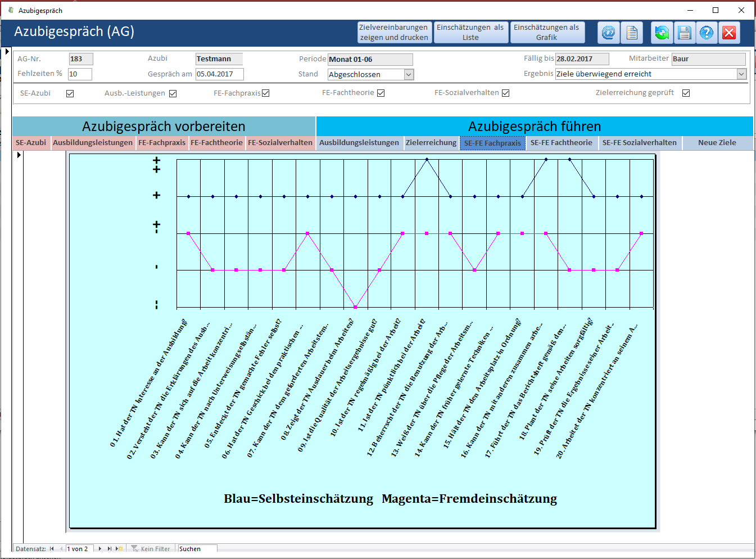The width and height of the screenshot is (756, 559).
Task: Click the @ email icon button
Action: point(608,33)
